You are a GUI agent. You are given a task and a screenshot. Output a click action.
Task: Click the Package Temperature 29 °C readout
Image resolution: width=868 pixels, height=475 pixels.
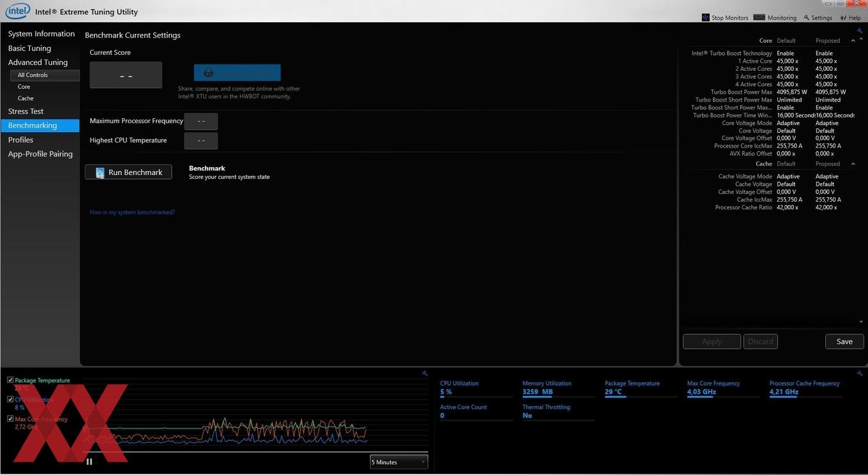pos(641,388)
